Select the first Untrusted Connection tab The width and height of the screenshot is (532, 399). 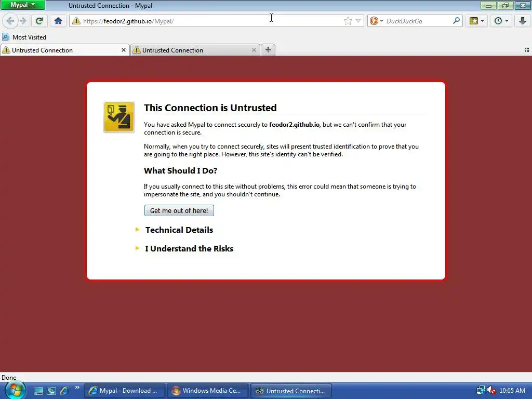point(64,50)
